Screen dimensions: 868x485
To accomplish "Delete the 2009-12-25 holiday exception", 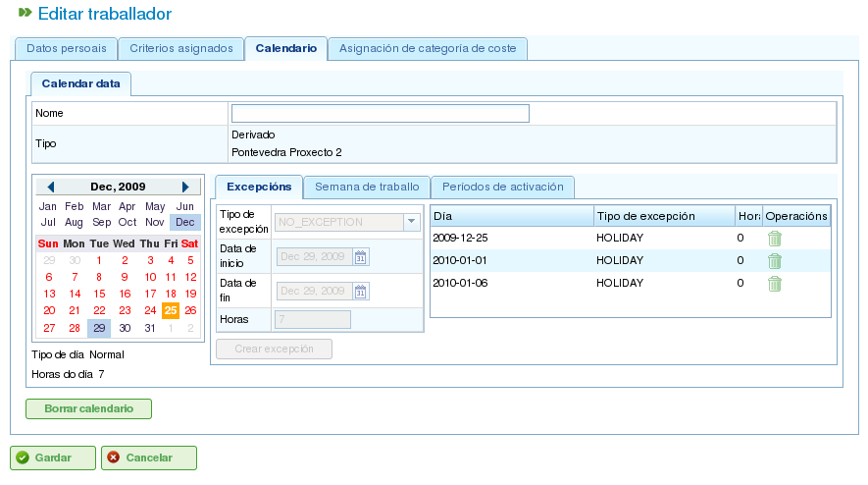I will tap(774, 239).
